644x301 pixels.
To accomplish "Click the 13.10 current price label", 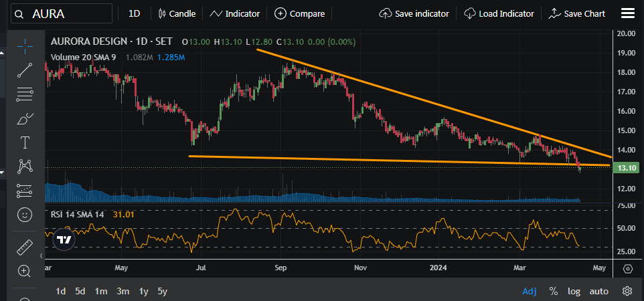I will (625, 167).
